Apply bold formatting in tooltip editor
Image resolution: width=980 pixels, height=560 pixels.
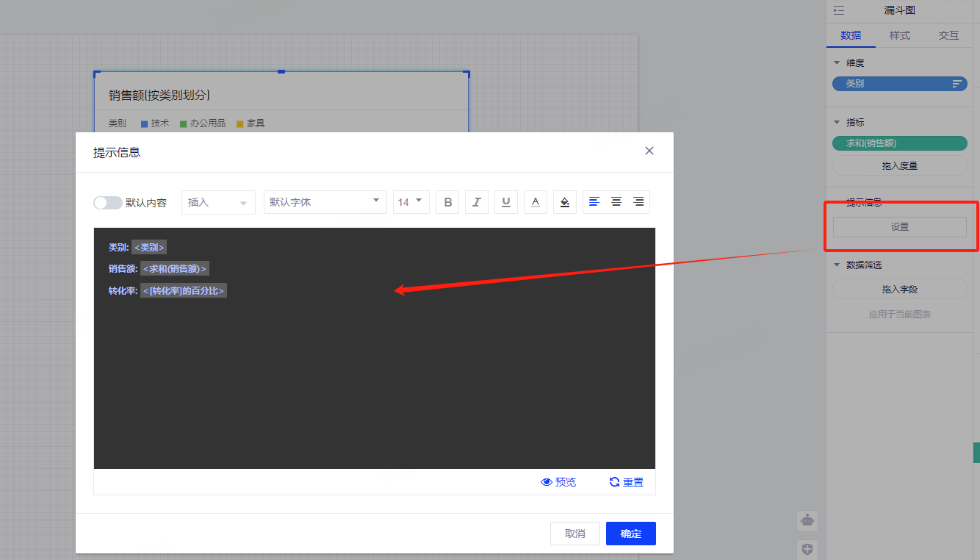point(447,202)
